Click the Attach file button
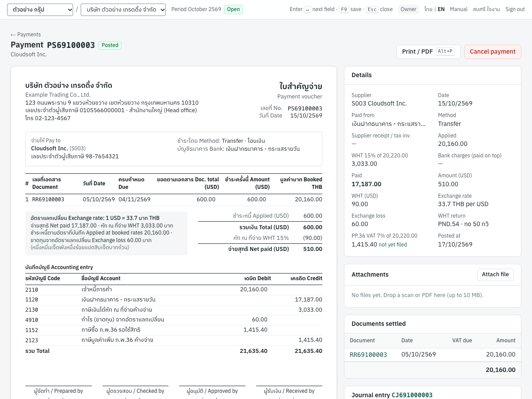 (495, 274)
